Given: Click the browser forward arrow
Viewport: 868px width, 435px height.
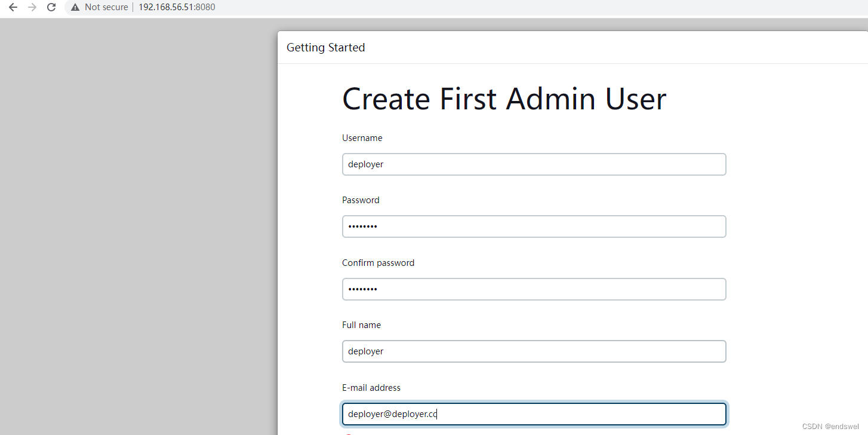Looking at the screenshot, I should click(32, 7).
